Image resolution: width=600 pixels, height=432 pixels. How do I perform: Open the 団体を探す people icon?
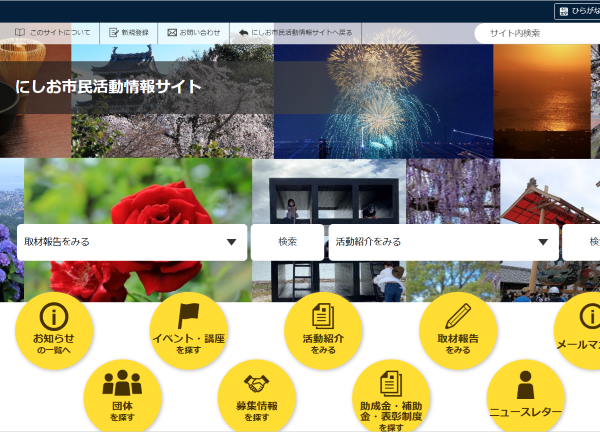tap(122, 382)
